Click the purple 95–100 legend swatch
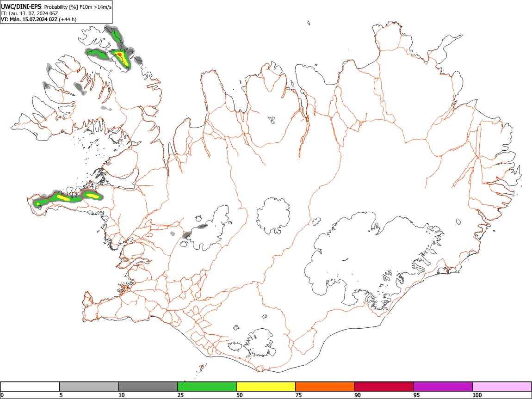 pyautogui.click(x=443, y=387)
